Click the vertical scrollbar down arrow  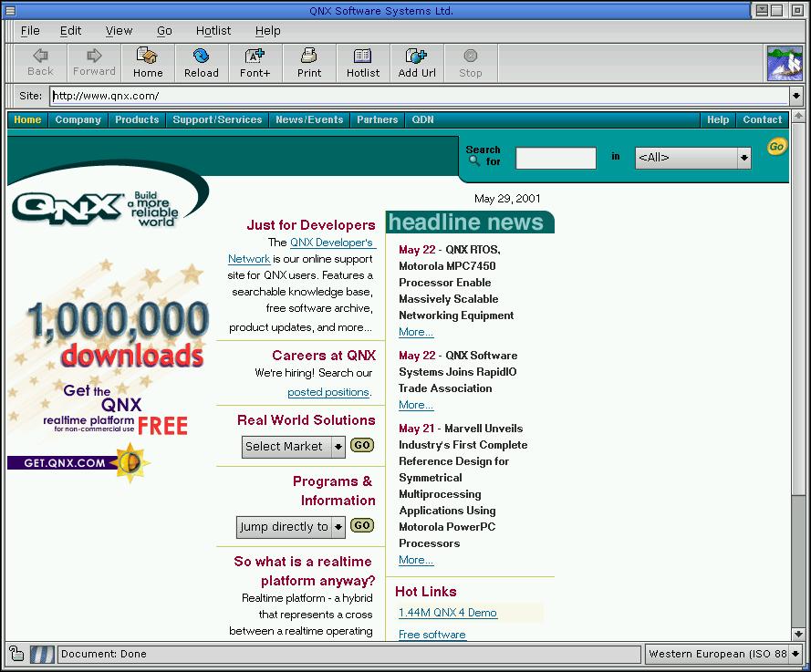(798, 634)
